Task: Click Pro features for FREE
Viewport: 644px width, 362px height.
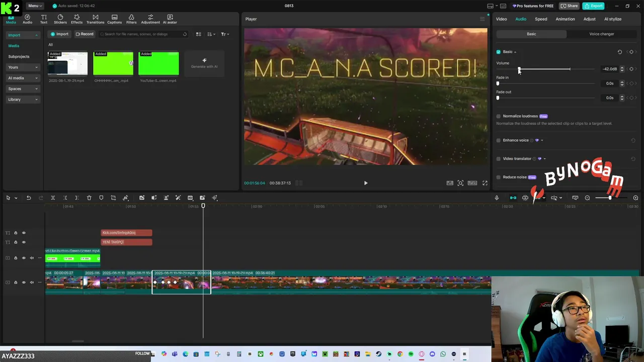Action: click(x=533, y=6)
